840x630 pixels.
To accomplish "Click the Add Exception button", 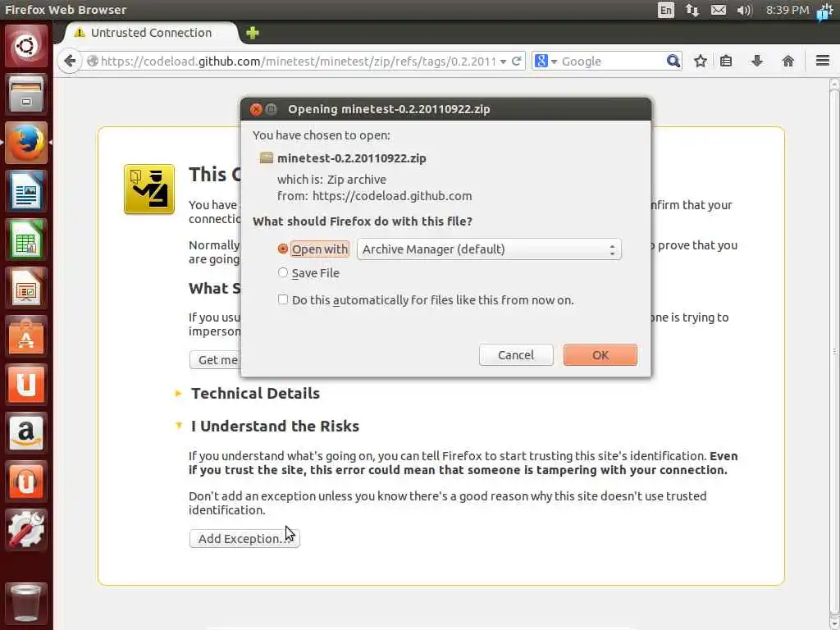I will (x=244, y=538).
